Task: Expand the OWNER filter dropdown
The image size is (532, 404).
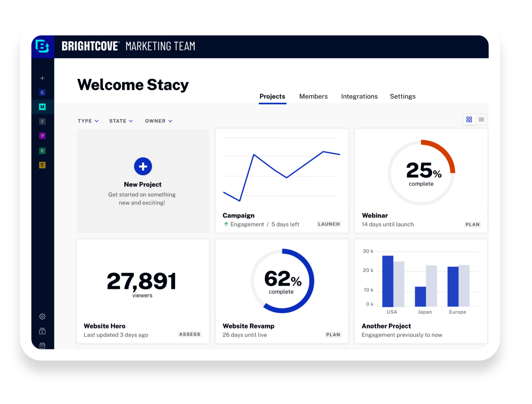Action: click(x=158, y=121)
